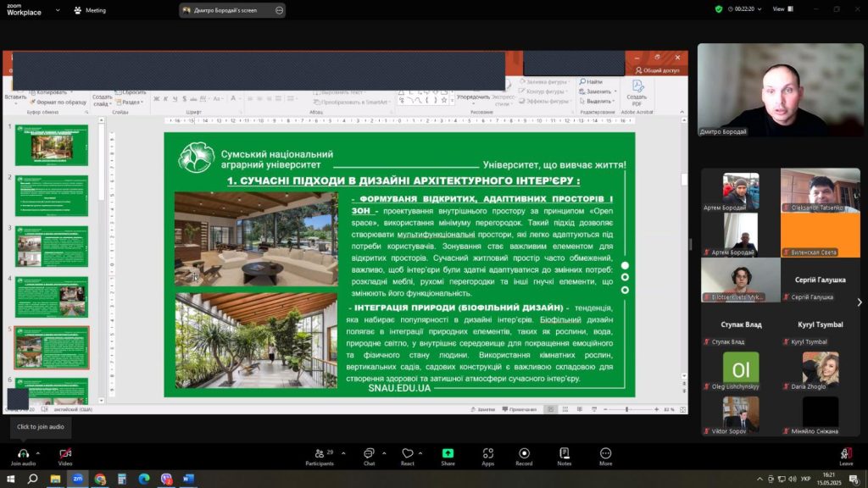This screenshot has width=868, height=488.
Task: Click the PowerPoint zoom slider handle
Action: click(x=626, y=409)
